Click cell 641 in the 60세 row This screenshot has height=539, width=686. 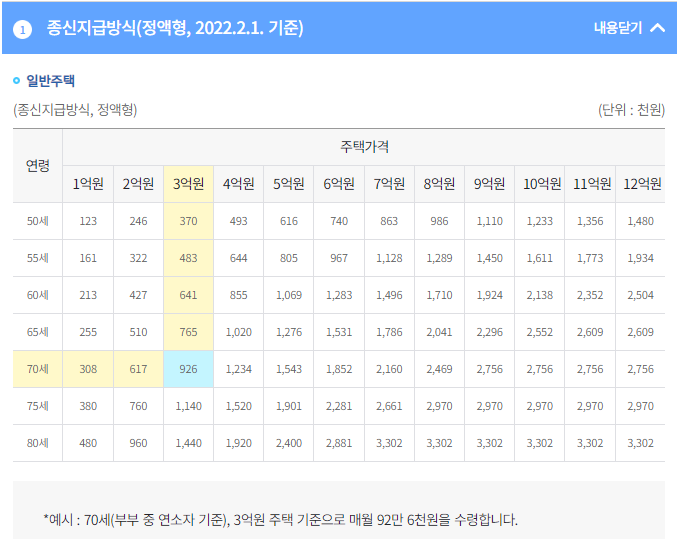(189, 295)
